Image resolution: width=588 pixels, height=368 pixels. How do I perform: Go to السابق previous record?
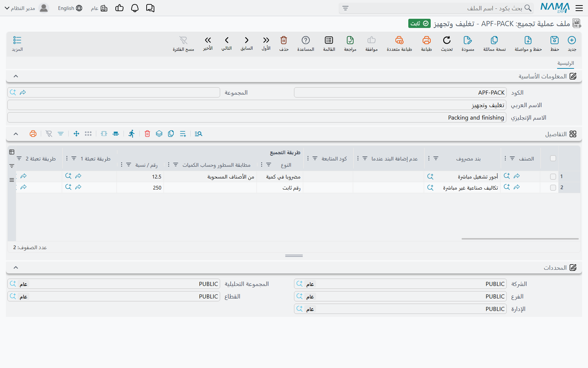tap(247, 40)
